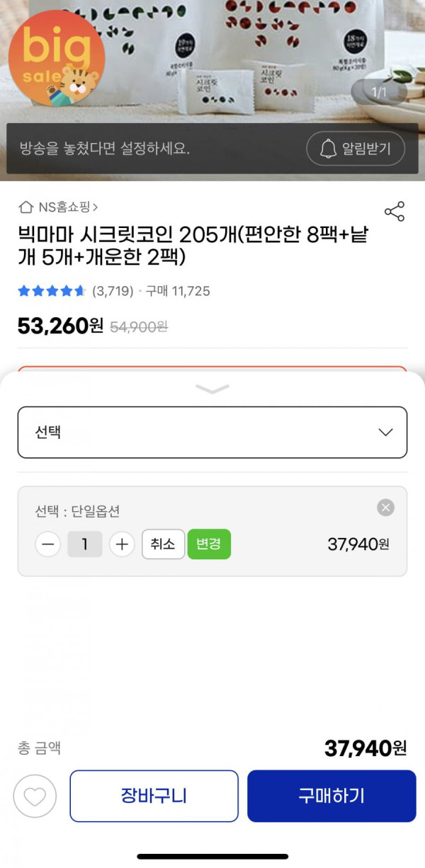Tap the quantity field showing 1
Screen dimensions: 425x868
pos(85,544)
